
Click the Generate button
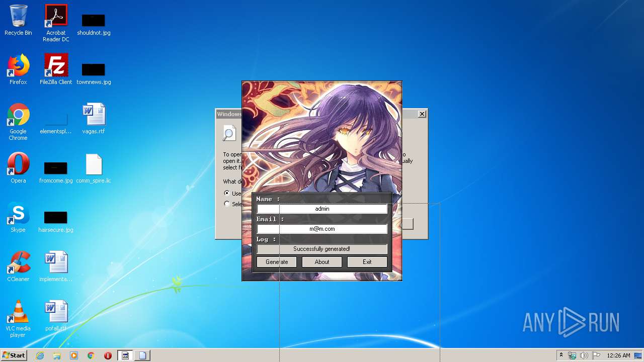[x=277, y=262]
